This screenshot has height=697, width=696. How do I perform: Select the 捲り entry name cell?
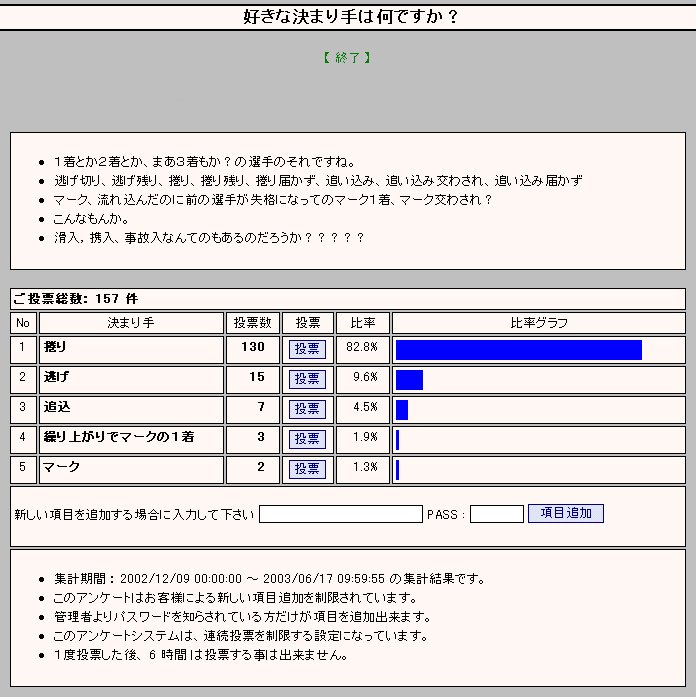[x=131, y=349]
